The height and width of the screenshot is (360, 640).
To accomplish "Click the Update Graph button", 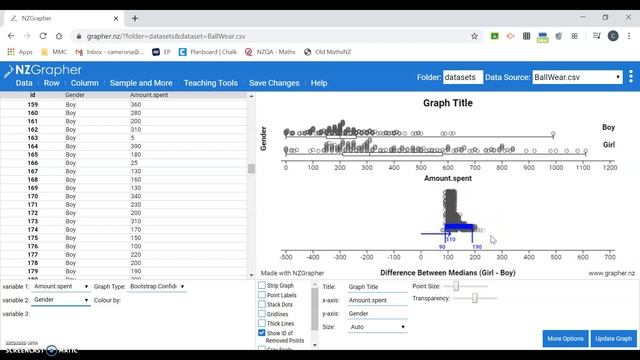I will [613, 339].
